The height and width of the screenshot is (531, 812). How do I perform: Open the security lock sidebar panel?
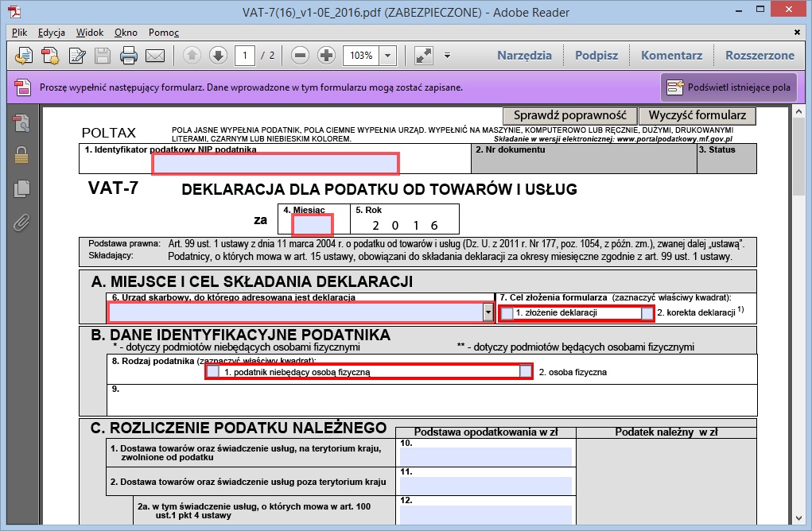(21, 155)
